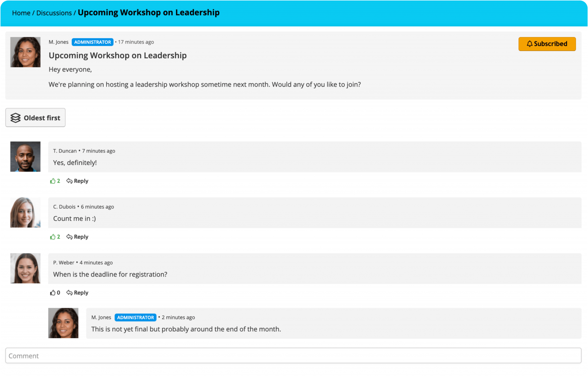Open Discussions from the breadcrumb
The image size is (588, 376).
(53, 13)
